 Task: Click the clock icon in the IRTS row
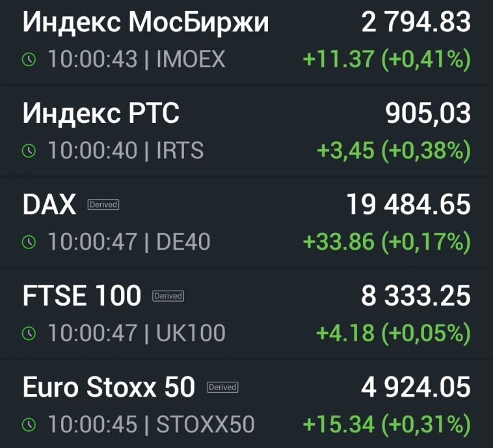tap(29, 151)
